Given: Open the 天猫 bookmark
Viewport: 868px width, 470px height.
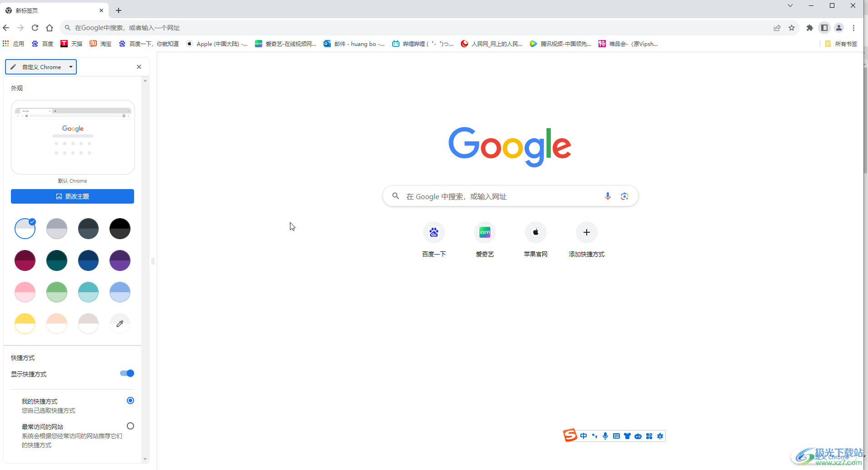Looking at the screenshot, I should [71, 44].
